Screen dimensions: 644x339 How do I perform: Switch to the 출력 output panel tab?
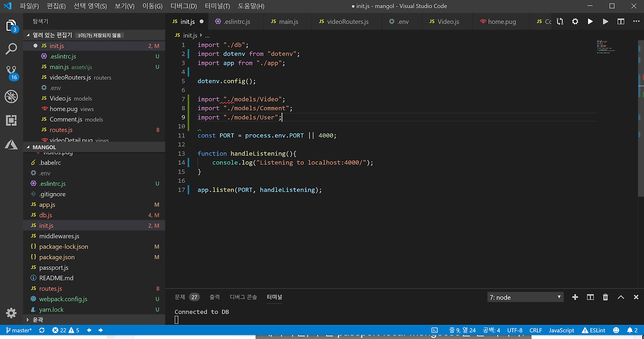click(215, 297)
